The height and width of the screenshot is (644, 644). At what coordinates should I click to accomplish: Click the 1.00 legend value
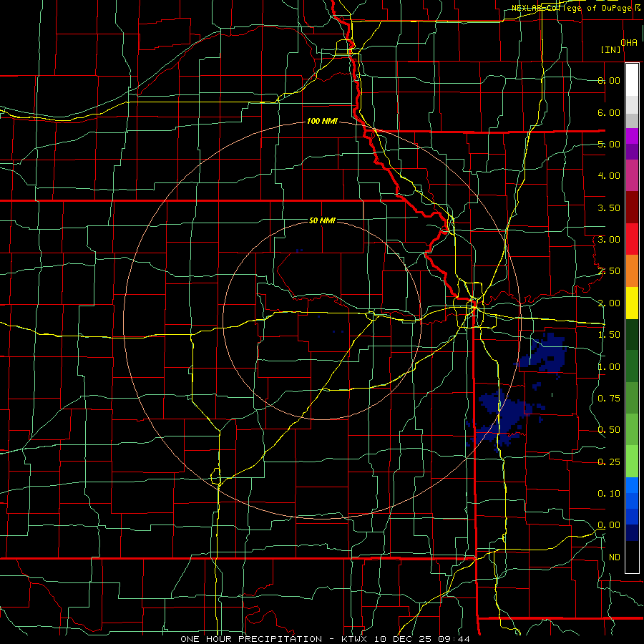pyautogui.click(x=609, y=367)
